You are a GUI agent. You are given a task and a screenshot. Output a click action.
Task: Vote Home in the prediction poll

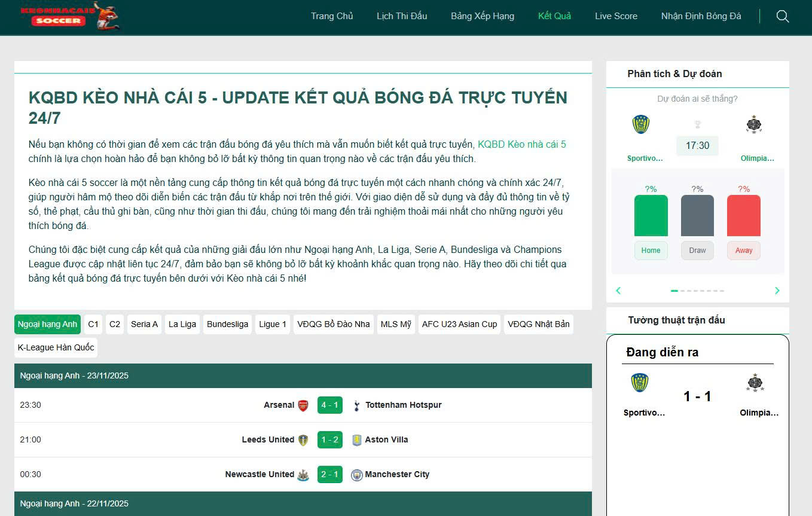tap(651, 251)
